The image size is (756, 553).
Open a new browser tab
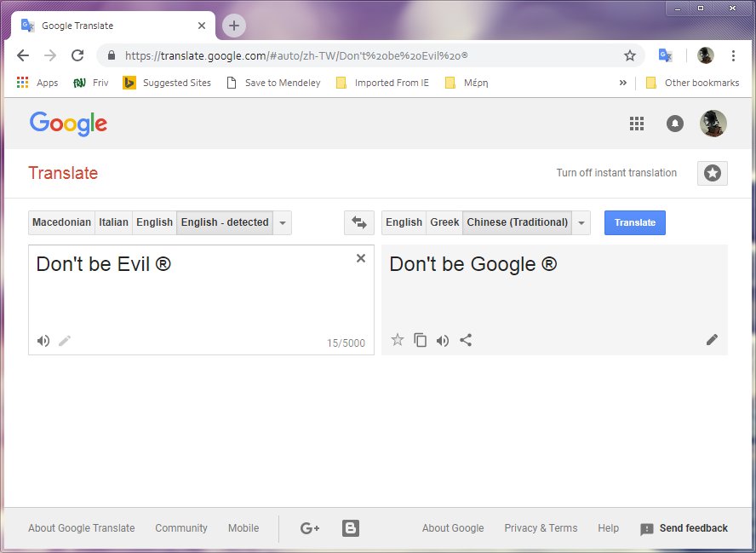[234, 26]
